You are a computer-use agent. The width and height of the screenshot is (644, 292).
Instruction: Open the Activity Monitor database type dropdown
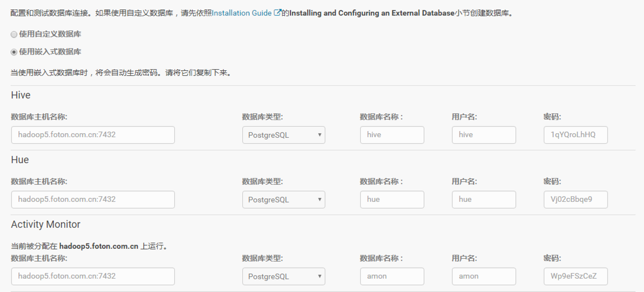[x=283, y=276]
